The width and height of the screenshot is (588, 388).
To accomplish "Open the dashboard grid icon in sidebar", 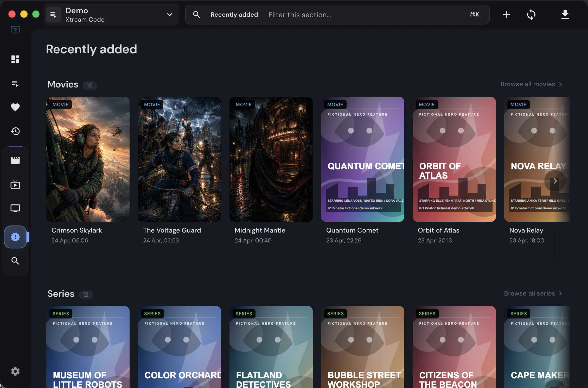I will tap(15, 59).
